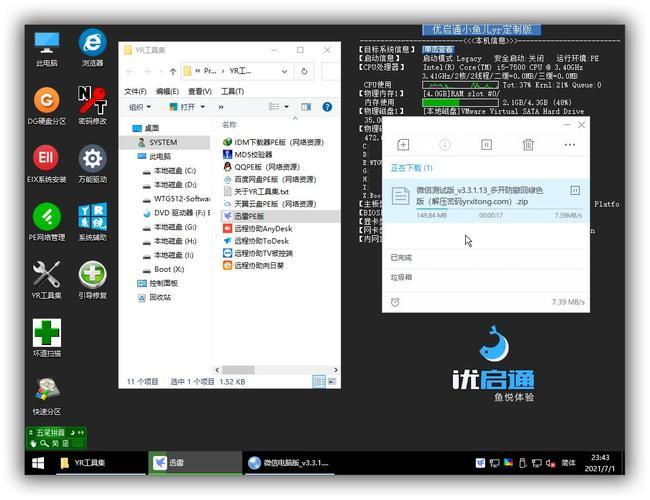Click trash delete icon in Xunlei toolbar

click(528, 145)
